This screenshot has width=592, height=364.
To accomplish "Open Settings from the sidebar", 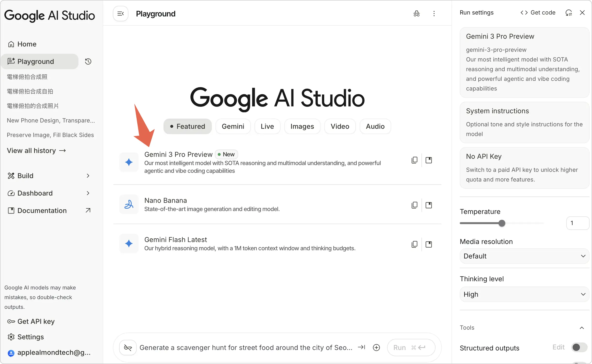I will coord(26,337).
